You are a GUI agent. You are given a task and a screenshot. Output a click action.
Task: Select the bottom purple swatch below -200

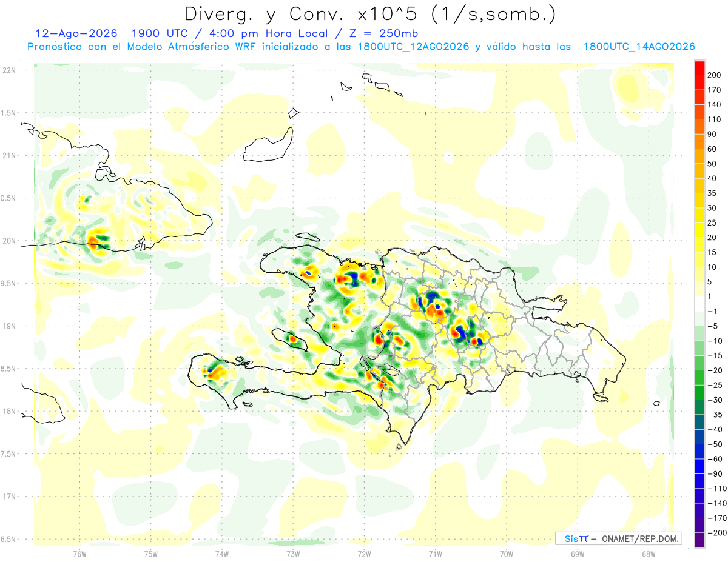tap(699, 540)
